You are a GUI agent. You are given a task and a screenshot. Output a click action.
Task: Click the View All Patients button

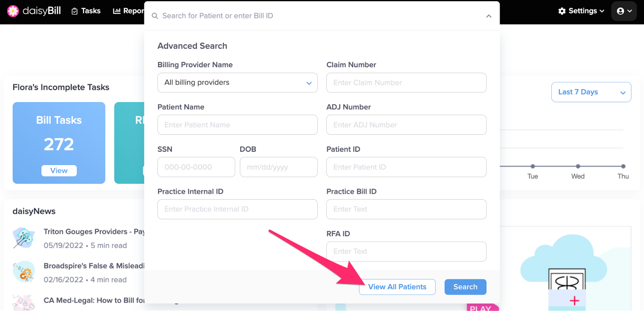click(397, 287)
